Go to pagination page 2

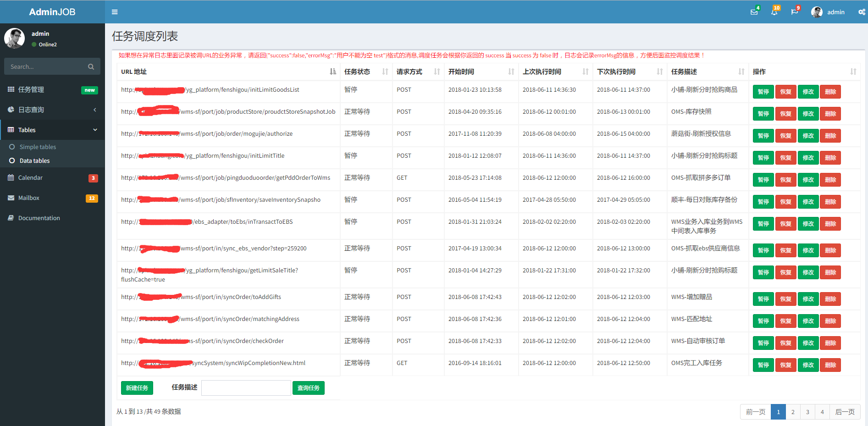(x=793, y=412)
